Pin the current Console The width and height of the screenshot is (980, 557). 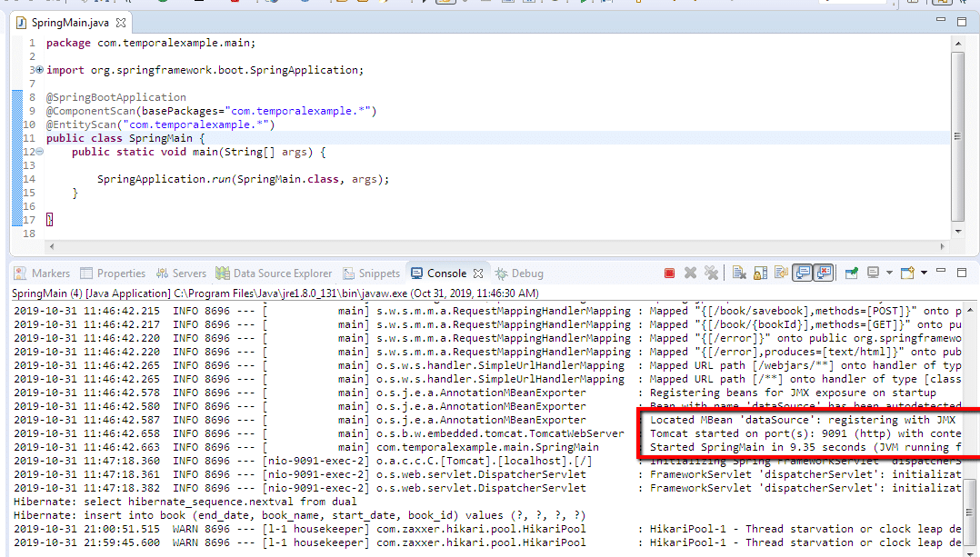tap(851, 273)
